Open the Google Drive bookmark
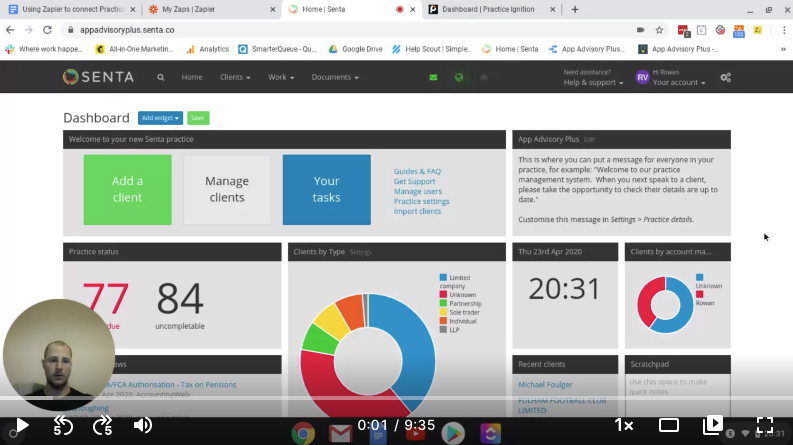This screenshot has height=445, width=793. [356, 49]
